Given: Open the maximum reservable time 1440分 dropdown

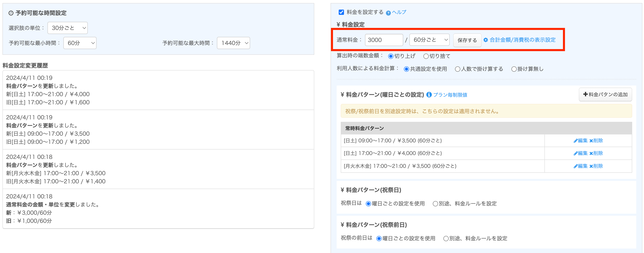Looking at the screenshot, I should (233, 43).
